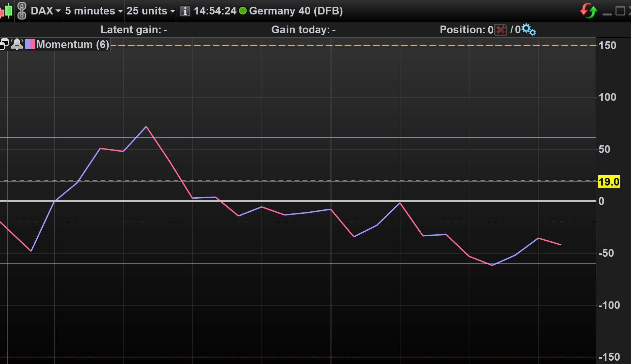The width and height of the screenshot is (631, 364).
Task: Click the 50 level on the scale
Action: (604, 149)
